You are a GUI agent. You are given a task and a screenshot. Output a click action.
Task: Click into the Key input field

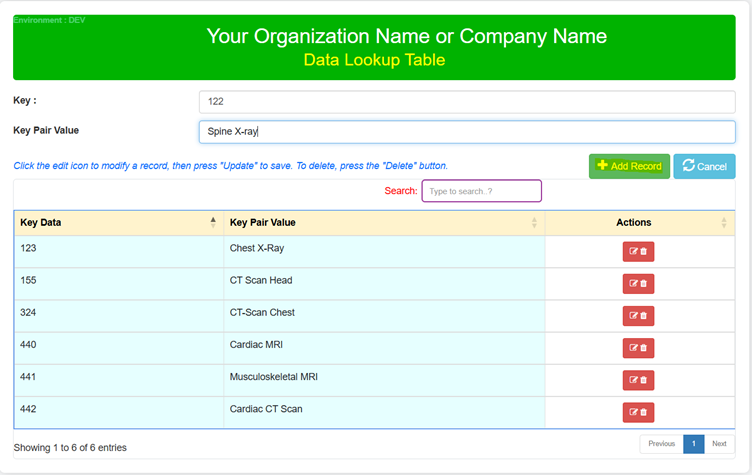click(466, 101)
